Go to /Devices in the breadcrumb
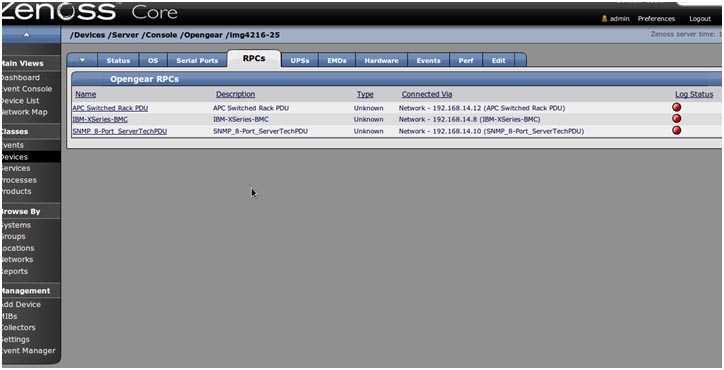The width and height of the screenshot is (724, 370). click(x=87, y=35)
